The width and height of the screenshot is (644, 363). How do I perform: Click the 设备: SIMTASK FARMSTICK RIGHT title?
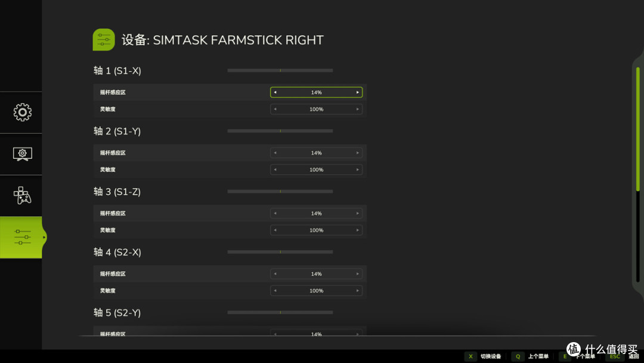[x=222, y=40]
